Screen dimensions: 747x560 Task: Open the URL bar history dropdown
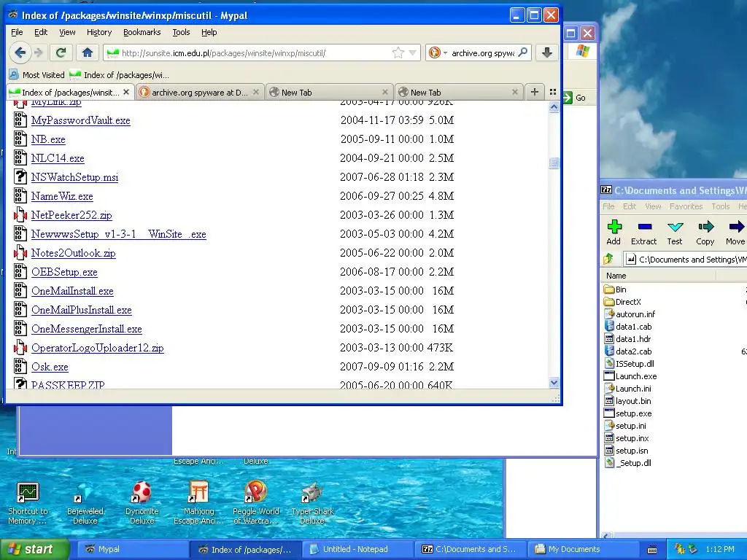413,52
